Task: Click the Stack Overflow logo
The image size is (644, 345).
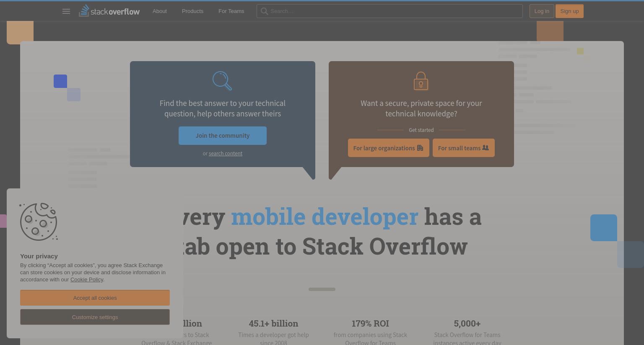Action: click(109, 11)
